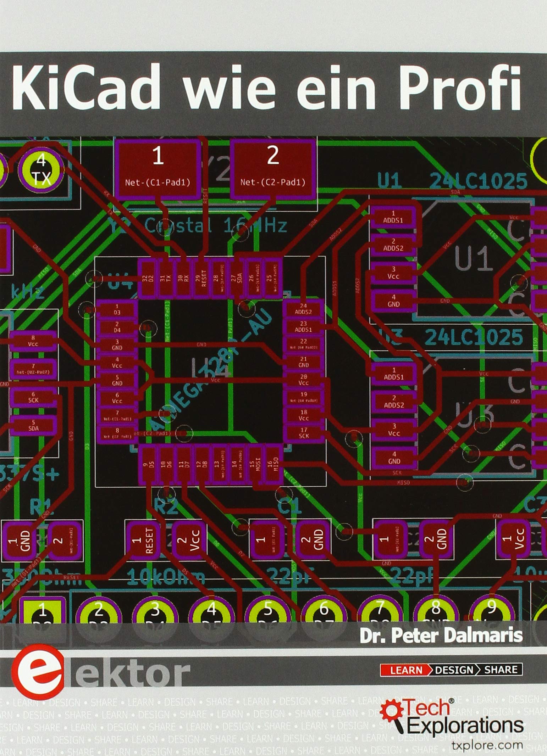
Task: Select the square header pad numbered 1
Action: tap(42, 610)
